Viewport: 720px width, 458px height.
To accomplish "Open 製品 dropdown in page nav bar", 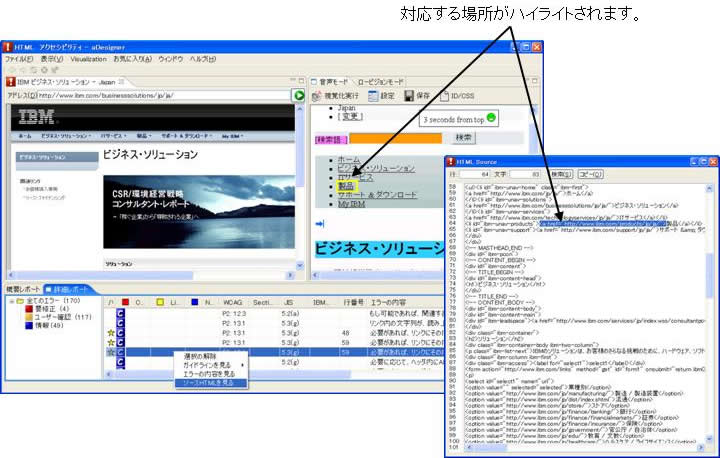I will pyautogui.click(x=144, y=136).
